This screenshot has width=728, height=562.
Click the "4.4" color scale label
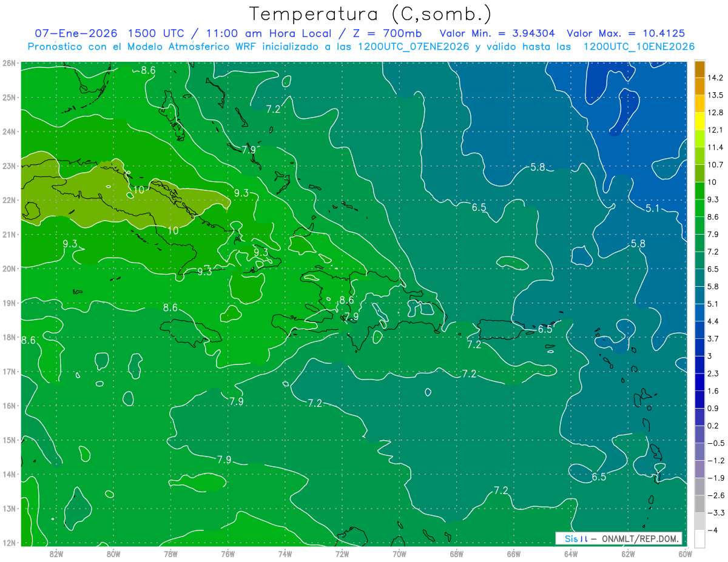coord(713,321)
